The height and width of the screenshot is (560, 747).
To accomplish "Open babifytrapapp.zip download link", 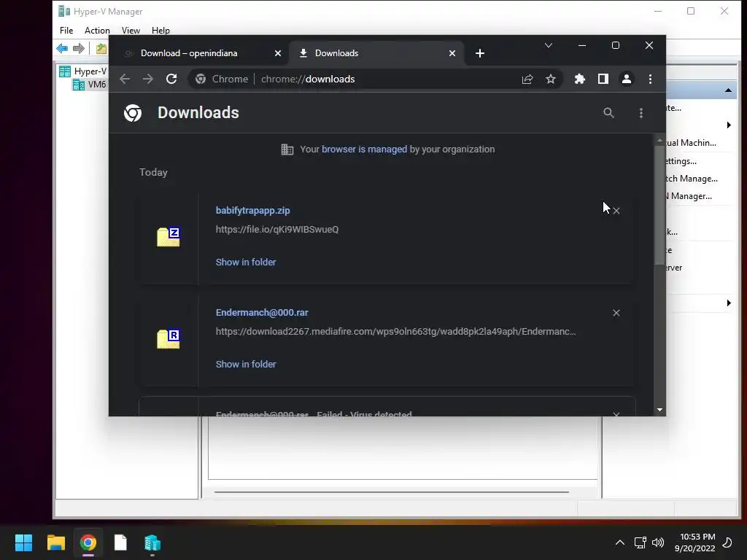I will pos(252,211).
